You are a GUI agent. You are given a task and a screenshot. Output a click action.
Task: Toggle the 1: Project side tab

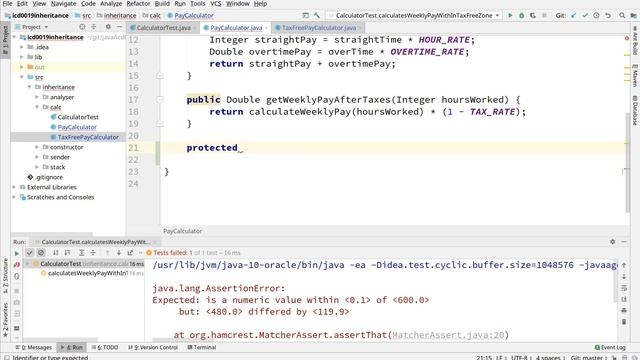tap(5, 40)
